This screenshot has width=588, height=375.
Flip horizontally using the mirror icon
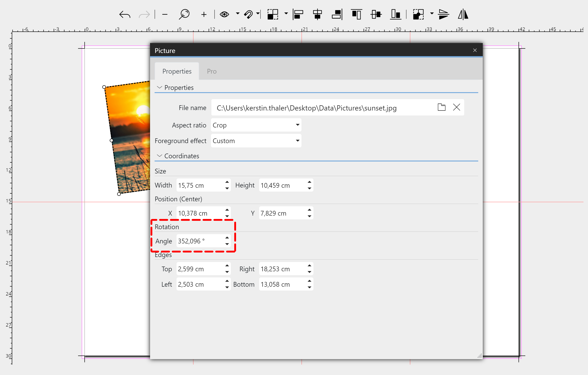tap(463, 14)
